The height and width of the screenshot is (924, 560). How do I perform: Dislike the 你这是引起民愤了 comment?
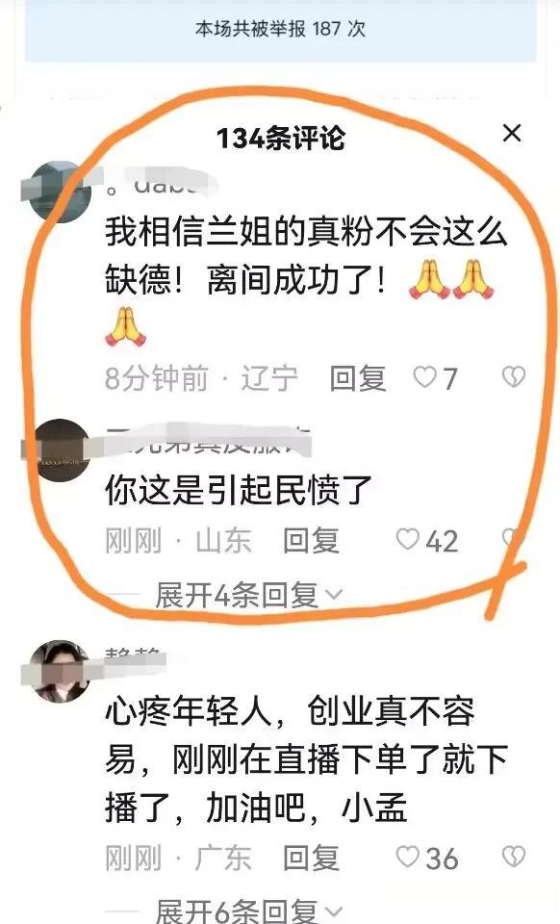point(511,538)
